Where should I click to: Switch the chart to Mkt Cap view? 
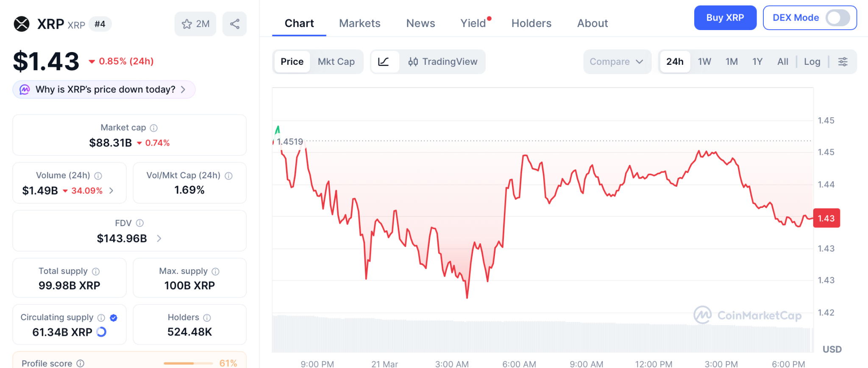click(336, 61)
